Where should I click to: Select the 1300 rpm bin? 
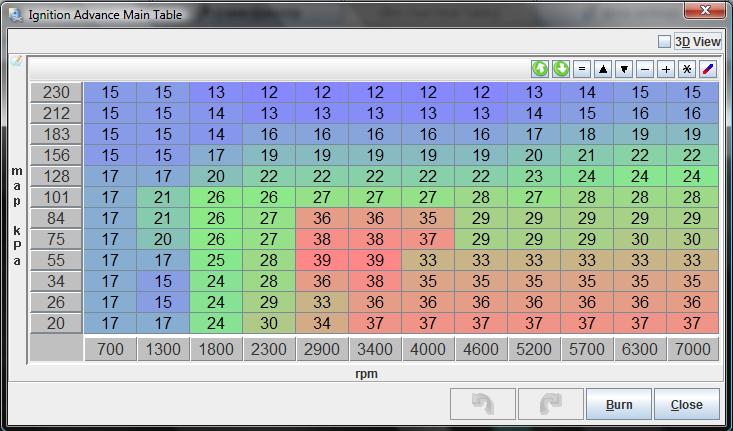pos(163,349)
